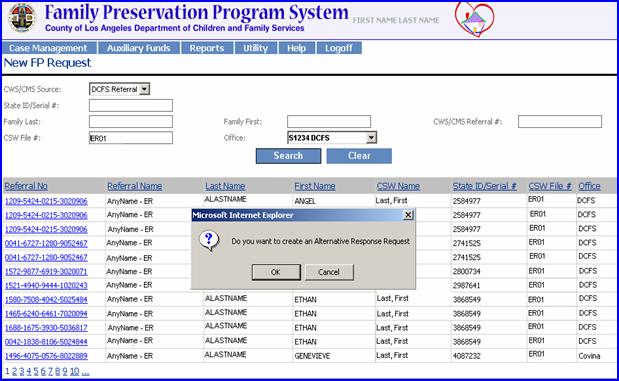Viewport: 619px width, 381px height.
Task: Open referral 1496-4075-0576-8022889
Action: 46,356
